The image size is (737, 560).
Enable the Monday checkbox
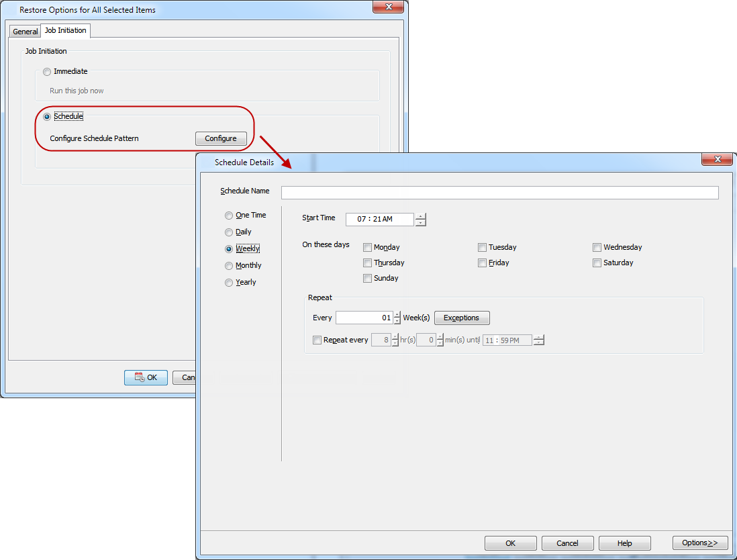tap(367, 247)
